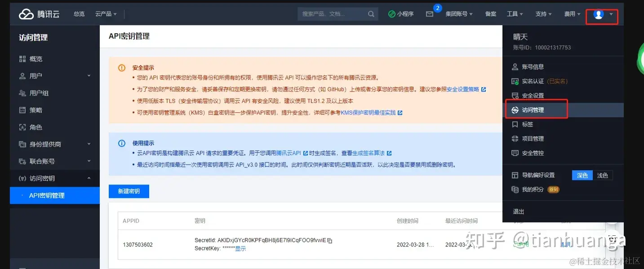This screenshot has width=644, height=269.
Task: Select 账号信息 in account menu
Action: pos(533,67)
